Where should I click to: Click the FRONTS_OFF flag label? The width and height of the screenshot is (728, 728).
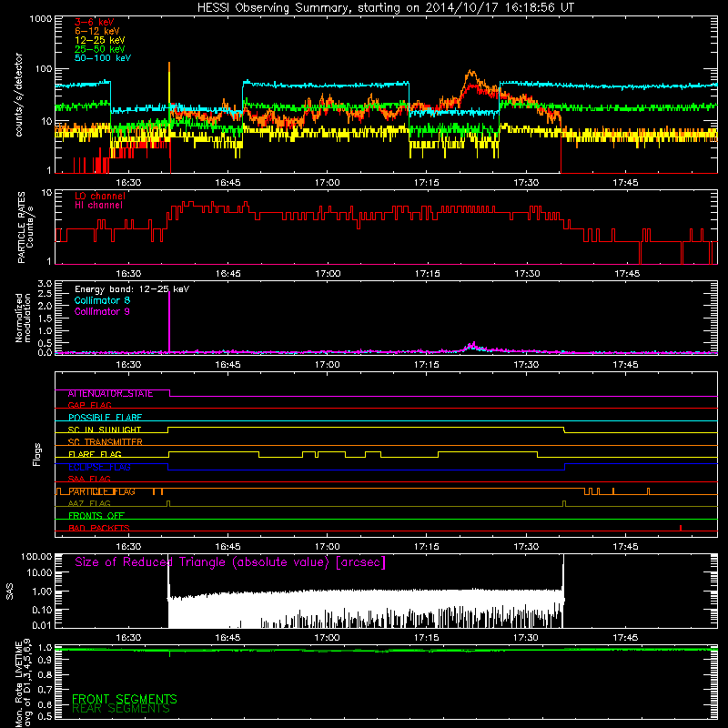click(x=96, y=516)
